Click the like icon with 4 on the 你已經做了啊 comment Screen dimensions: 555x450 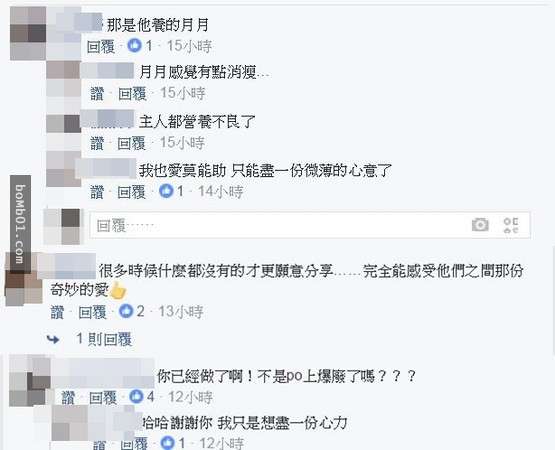pyautogui.click(x=136, y=396)
